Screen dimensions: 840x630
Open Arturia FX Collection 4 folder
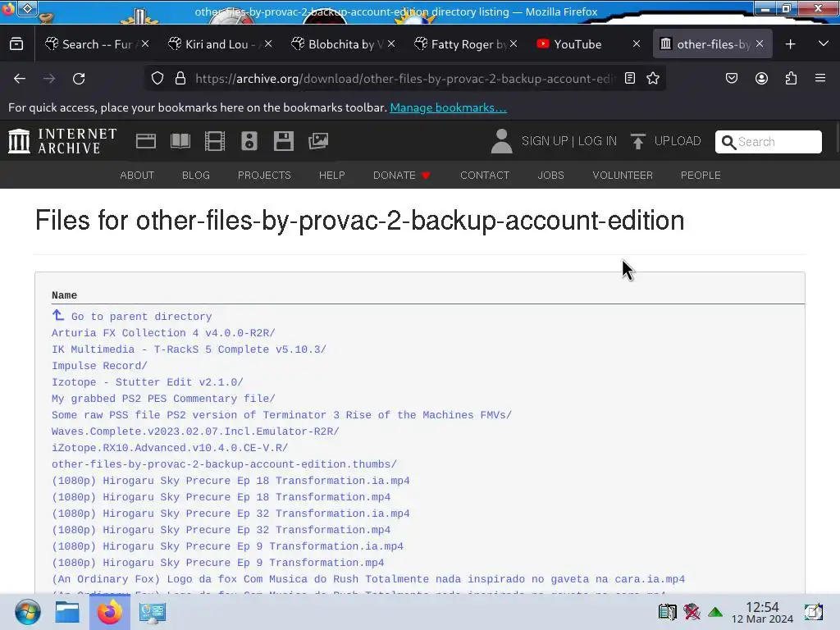pos(163,333)
